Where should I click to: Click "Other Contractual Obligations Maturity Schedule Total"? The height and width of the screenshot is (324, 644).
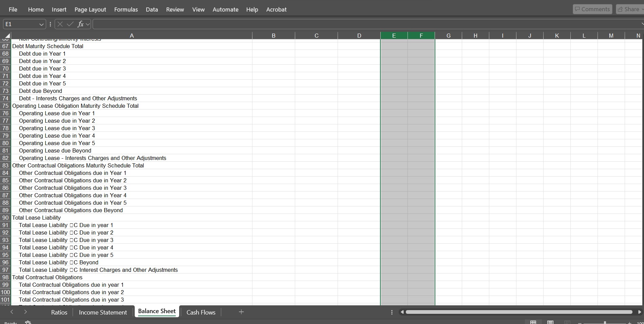pos(132,165)
